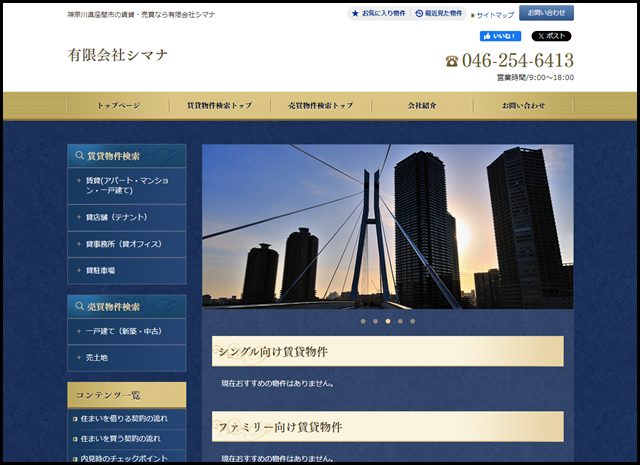This screenshot has width=640, height=465.
Task: Click the city skyline slideshow image
Action: (388, 226)
